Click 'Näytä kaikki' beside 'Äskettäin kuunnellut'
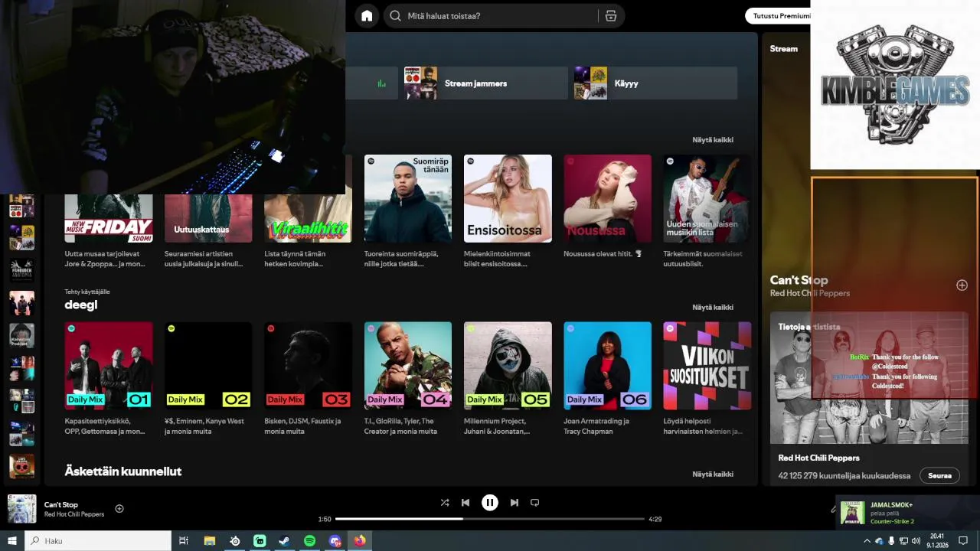The width and height of the screenshot is (980, 551). pyautogui.click(x=713, y=474)
